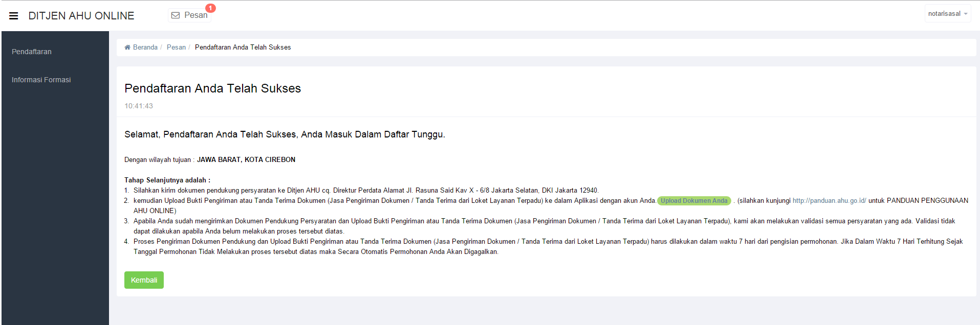Click the envelope icon in Pesan
This screenshot has width=980, height=325.
coord(176,15)
